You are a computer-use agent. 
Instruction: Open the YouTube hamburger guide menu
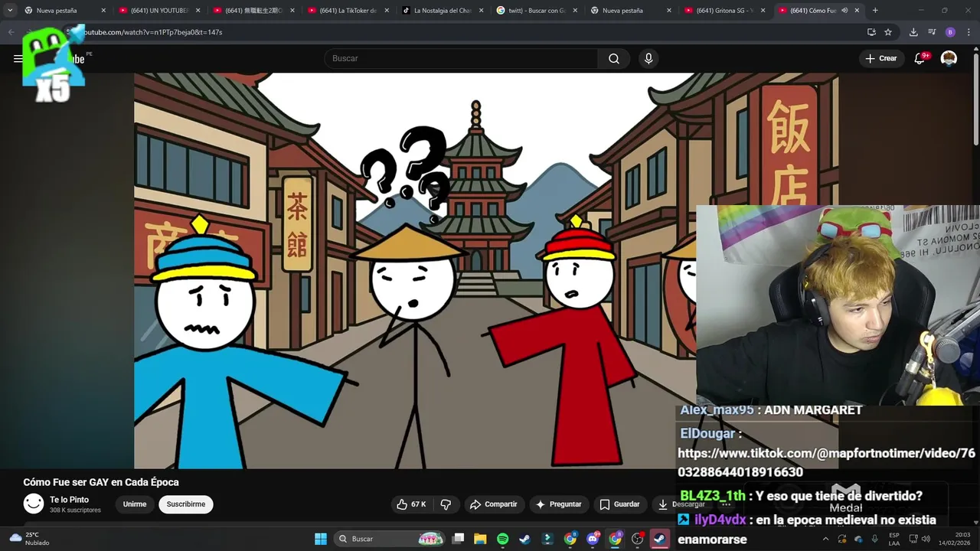(x=18, y=58)
